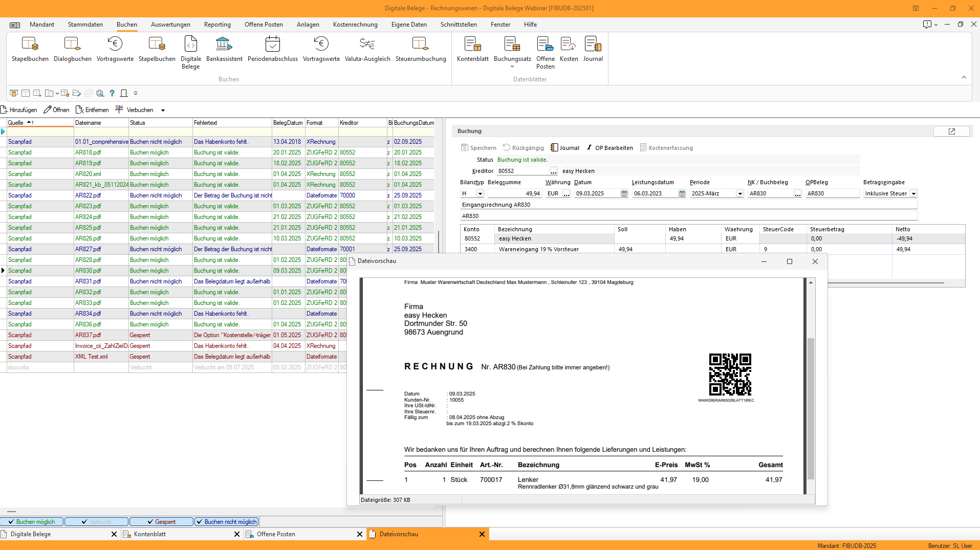Open the Digitale Belege tool
Image resolution: width=980 pixels, height=550 pixels.
click(x=190, y=51)
